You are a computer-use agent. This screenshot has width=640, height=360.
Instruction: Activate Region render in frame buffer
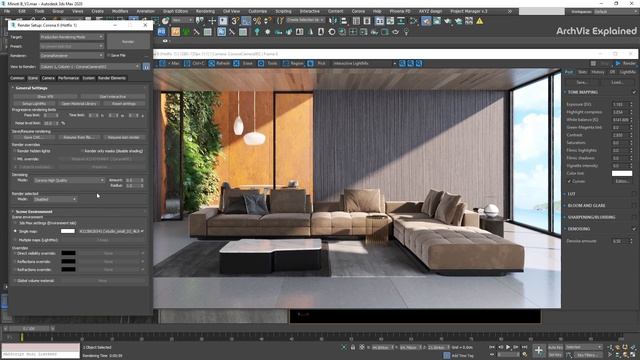[293, 63]
